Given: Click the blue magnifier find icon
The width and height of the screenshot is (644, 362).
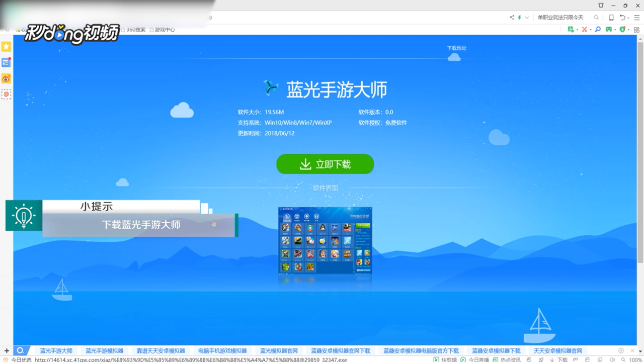Looking at the screenshot, I should [x=598, y=30].
